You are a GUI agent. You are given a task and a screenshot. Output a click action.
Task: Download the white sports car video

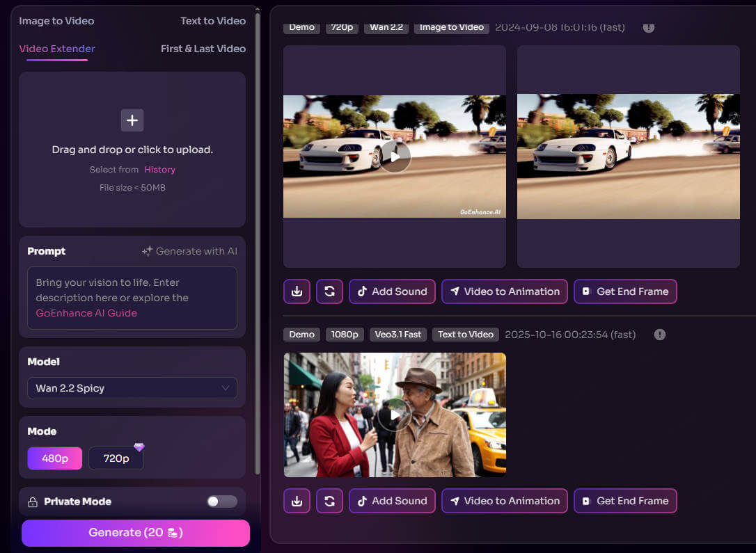point(297,291)
